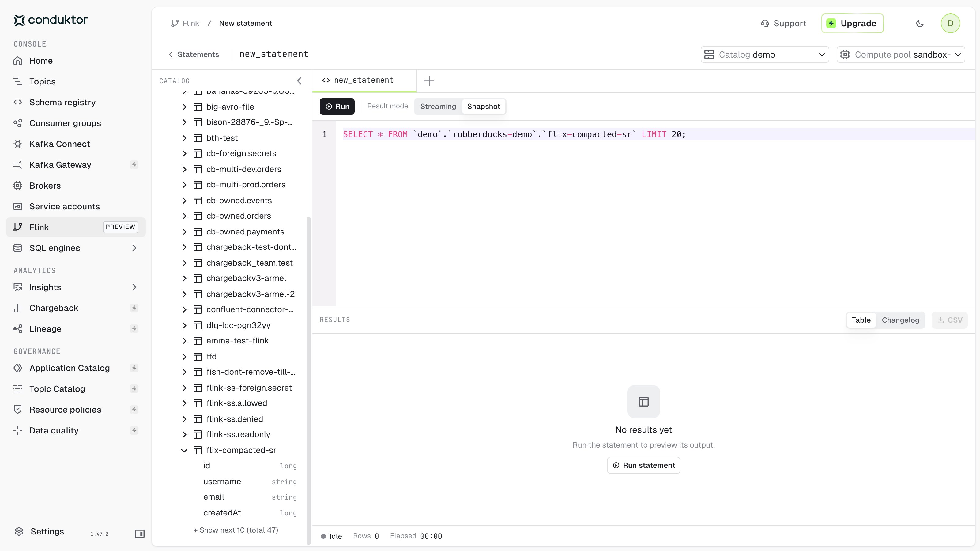The width and height of the screenshot is (980, 551).
Task: Click the Upgrade button
Action: pyautogui.click(x=852, y=23)
